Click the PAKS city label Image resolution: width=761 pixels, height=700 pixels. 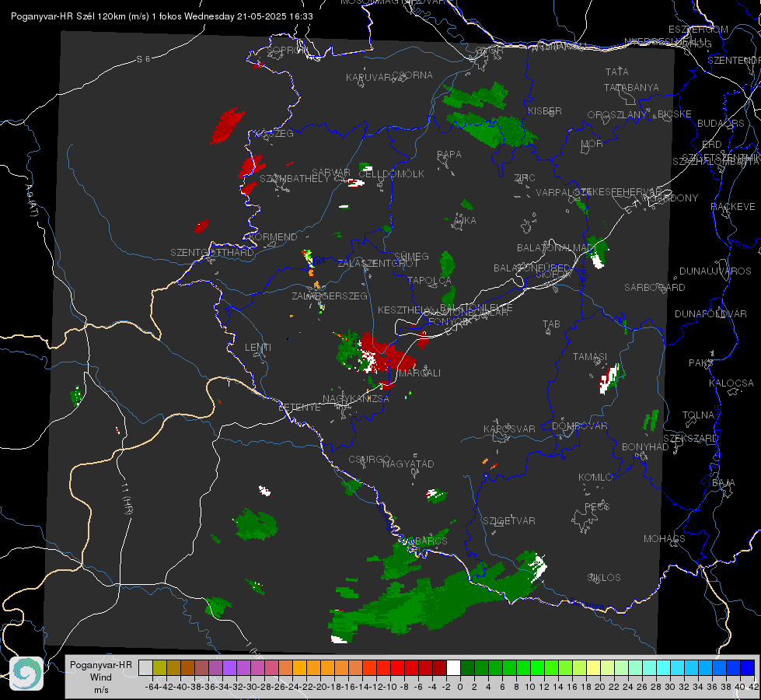pos(701,362)
